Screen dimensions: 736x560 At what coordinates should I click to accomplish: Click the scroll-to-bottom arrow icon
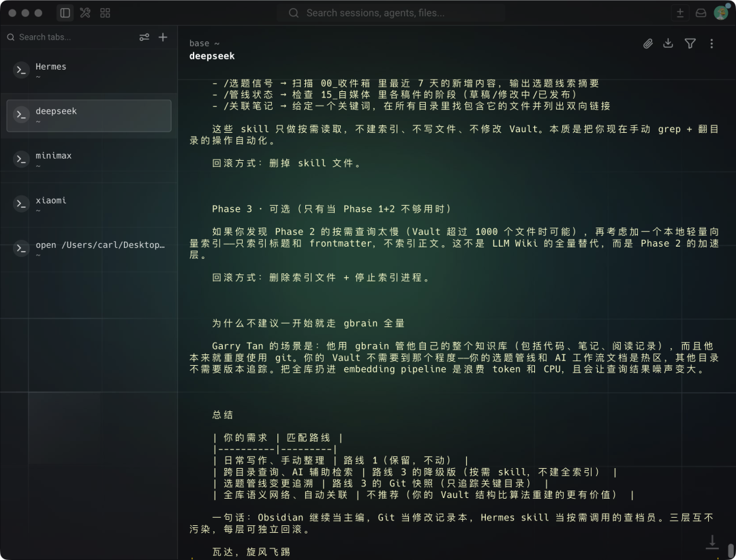click(712, 542)
